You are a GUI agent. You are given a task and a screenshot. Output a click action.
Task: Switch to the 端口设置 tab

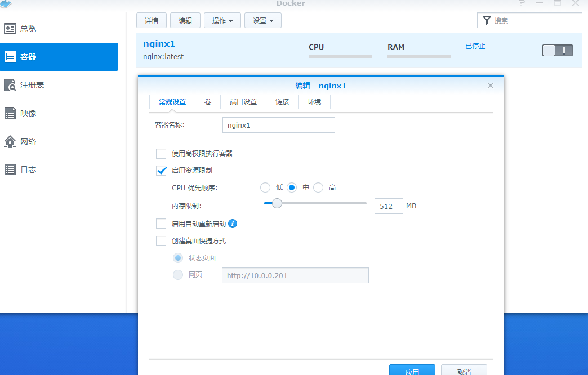243,101
